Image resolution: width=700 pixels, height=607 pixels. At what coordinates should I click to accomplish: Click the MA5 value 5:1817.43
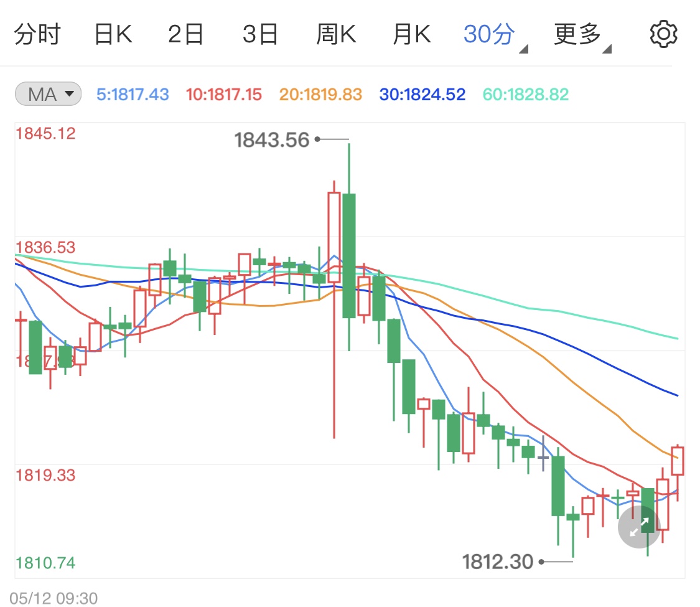tap(133, 94)
